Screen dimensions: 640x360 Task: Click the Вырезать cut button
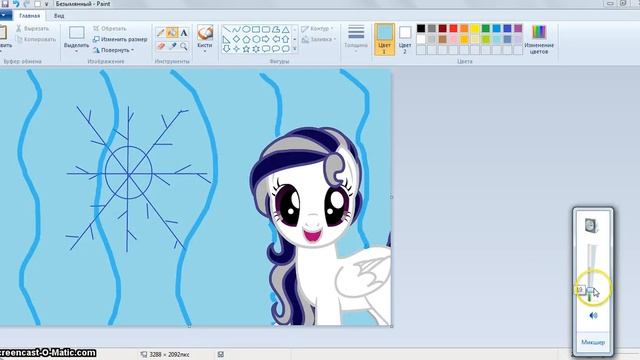32,29
